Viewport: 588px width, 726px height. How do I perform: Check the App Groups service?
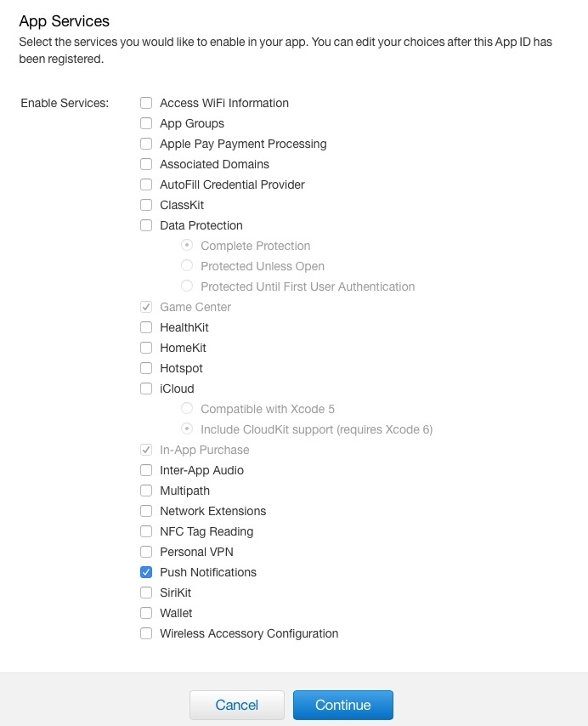tap(146, 123)
